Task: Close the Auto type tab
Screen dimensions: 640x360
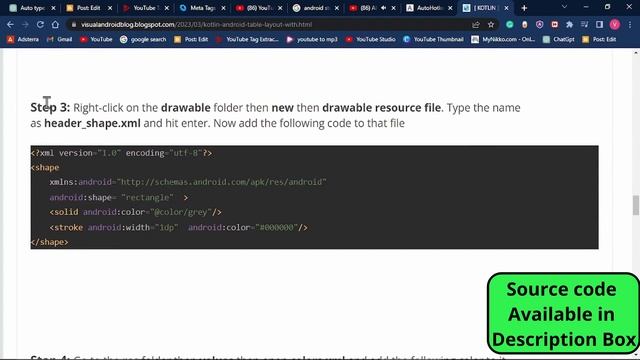Action: pyautogui.click(x=53, y=8)
